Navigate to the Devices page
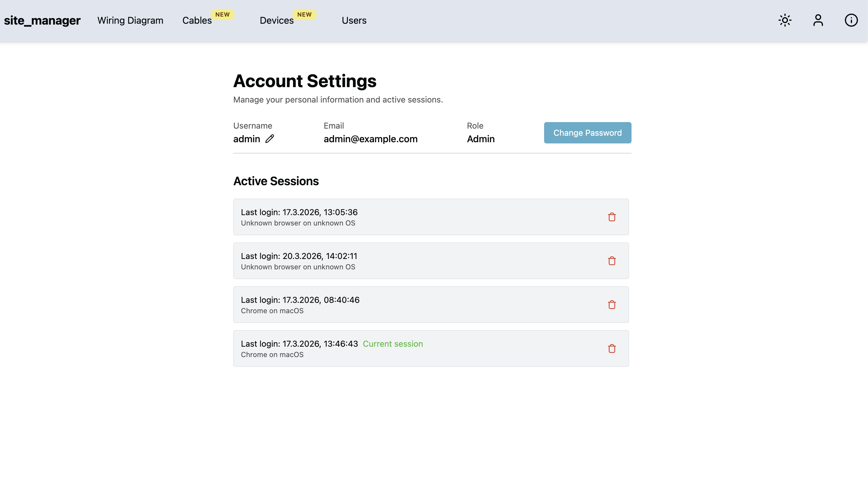Screen dimensions: 868x483 pyautogui.click(x=276, y=20)
